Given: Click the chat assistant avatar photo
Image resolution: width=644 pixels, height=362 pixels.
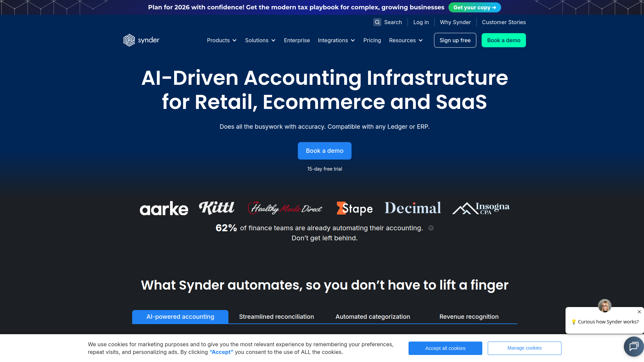Looking at the screenshot, I should pos(604,306).
